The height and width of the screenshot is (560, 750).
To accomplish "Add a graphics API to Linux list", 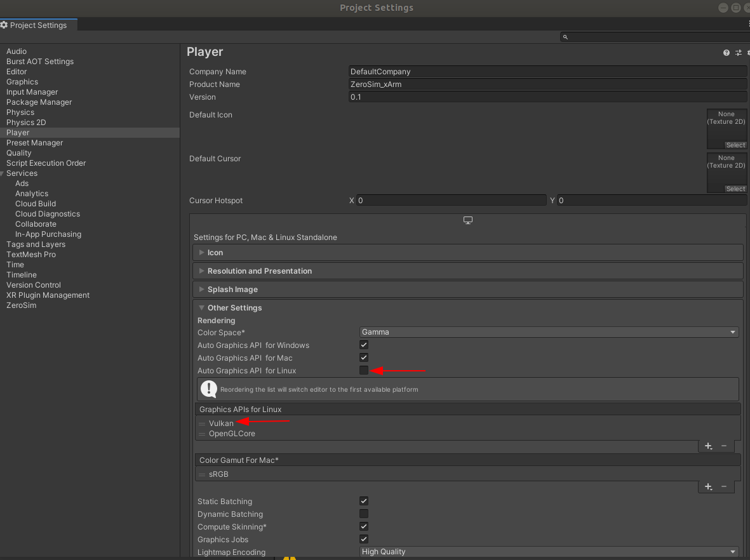I will (x=709, y=446).
